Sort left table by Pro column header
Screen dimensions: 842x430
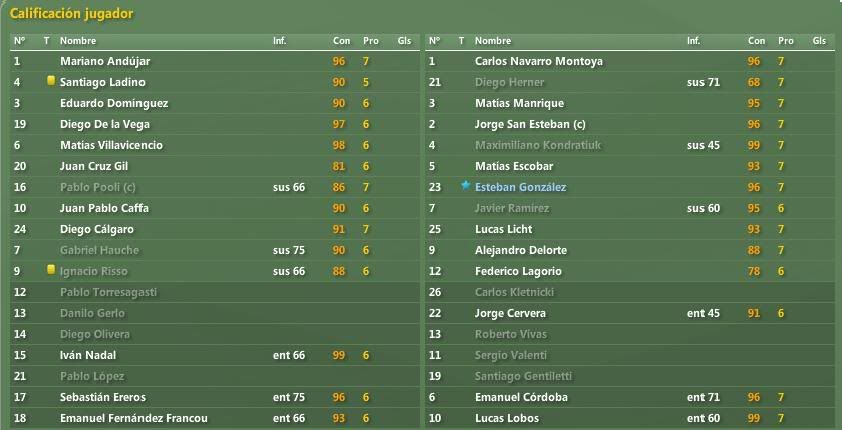coord(371,41)
